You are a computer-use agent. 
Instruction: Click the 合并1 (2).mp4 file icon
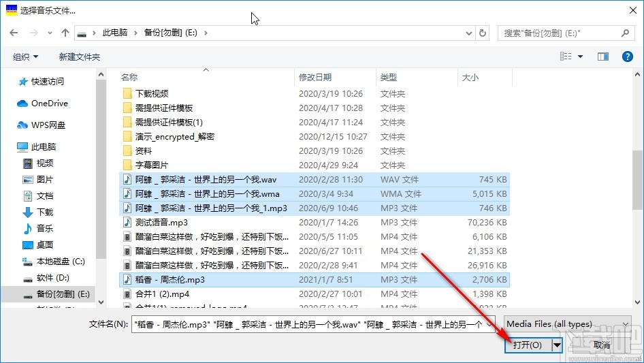(x=127, y=294)
